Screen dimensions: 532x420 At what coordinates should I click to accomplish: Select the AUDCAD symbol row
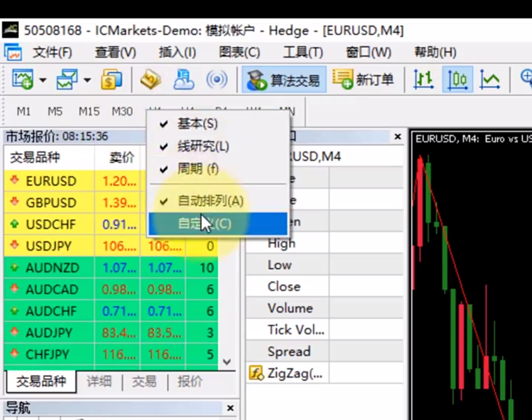(x=111, y=289)
